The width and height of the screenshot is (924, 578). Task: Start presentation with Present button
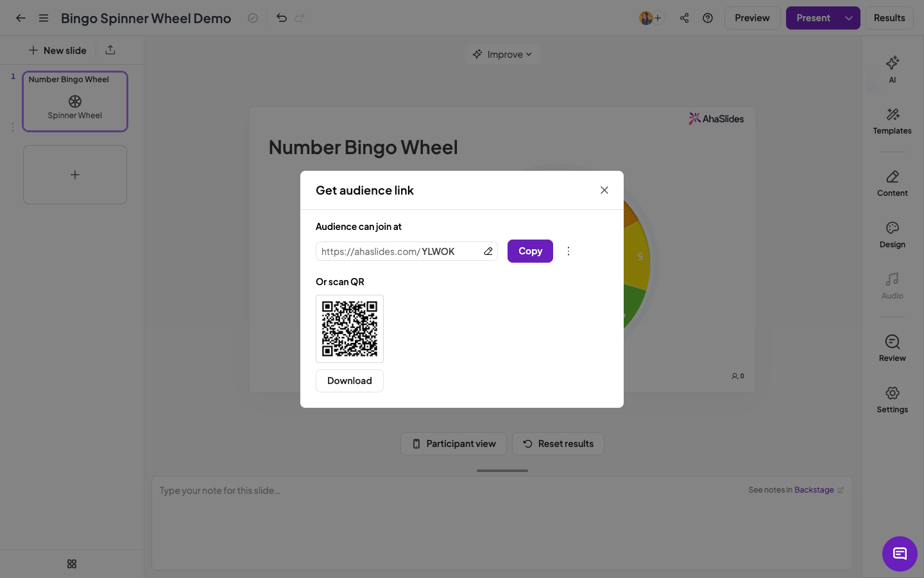point(813,18)
